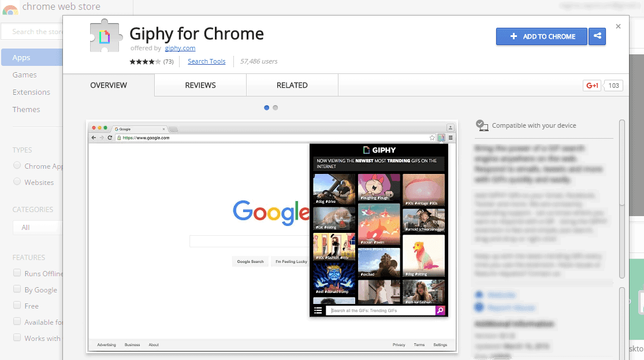
Task: Click the Google +1 button
Action: [592, 86]
